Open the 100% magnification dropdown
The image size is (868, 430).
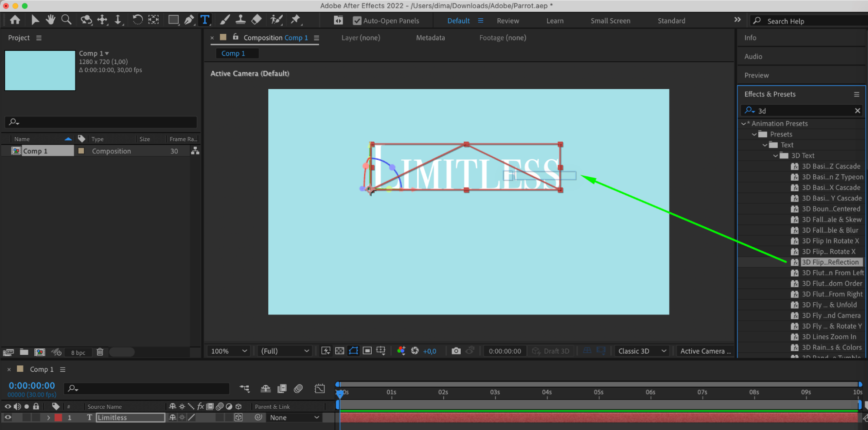pyautogui.click(x=229, y=351)
